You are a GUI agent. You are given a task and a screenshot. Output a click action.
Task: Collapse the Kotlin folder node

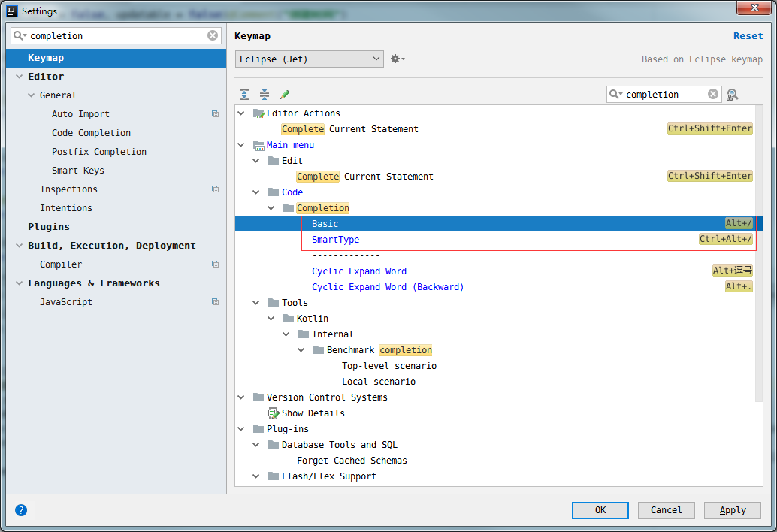[271, 319]
